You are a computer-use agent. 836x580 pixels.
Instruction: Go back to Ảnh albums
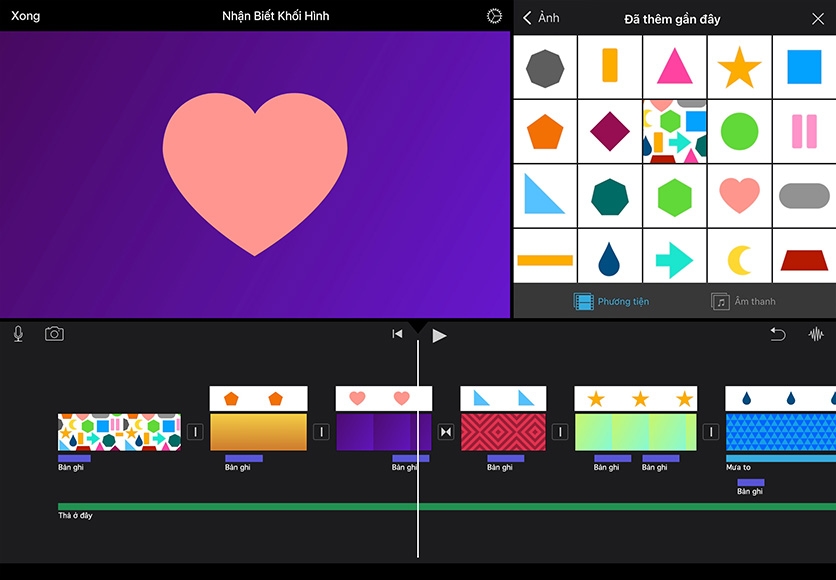541,18
